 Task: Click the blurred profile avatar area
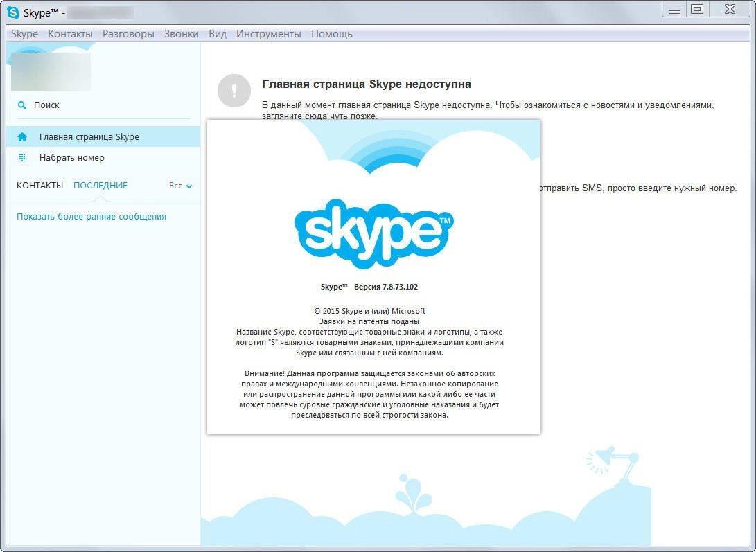[51, 72]
